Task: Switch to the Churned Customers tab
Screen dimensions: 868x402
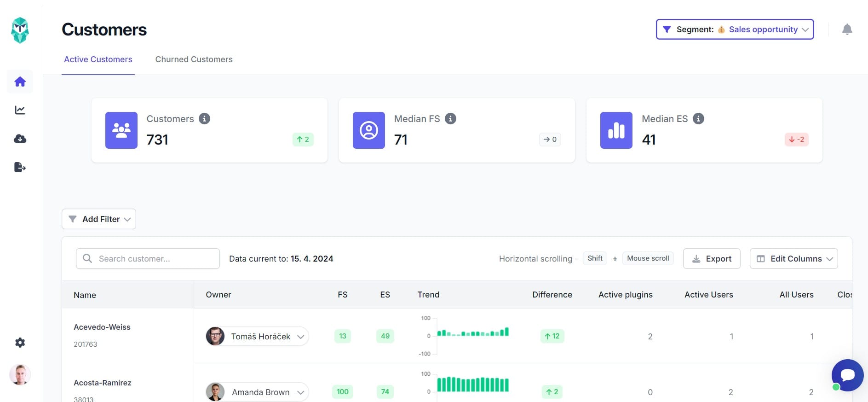Action: pos(194,59)
